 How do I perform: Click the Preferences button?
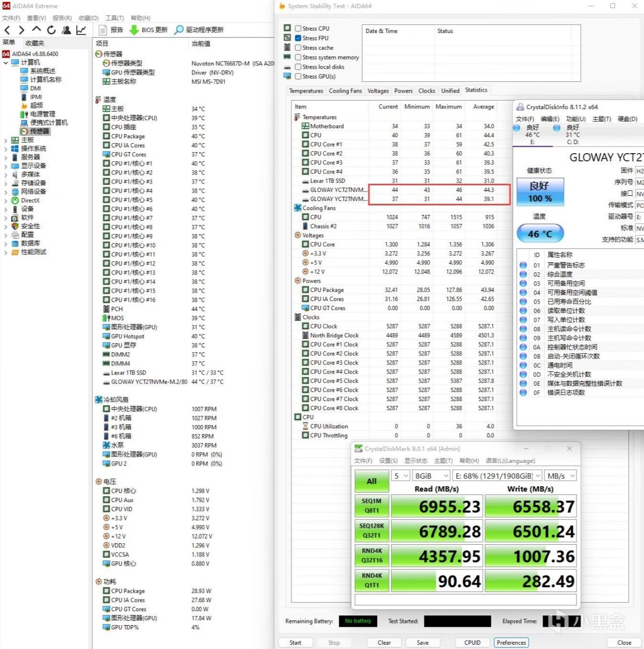511,643
